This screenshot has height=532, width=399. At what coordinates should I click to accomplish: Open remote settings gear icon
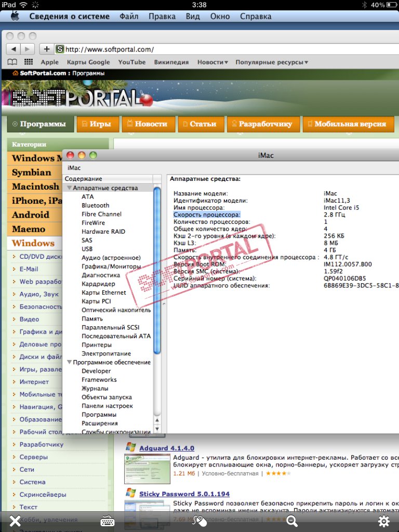pyautogui.click(x=384, y=521)
